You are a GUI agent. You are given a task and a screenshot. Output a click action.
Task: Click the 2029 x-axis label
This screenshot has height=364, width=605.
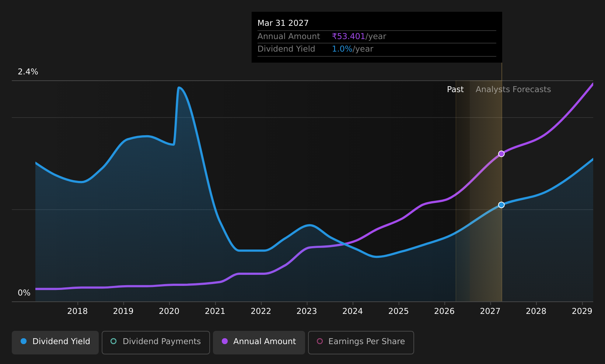pyautogui.click(x=582, y=311)
